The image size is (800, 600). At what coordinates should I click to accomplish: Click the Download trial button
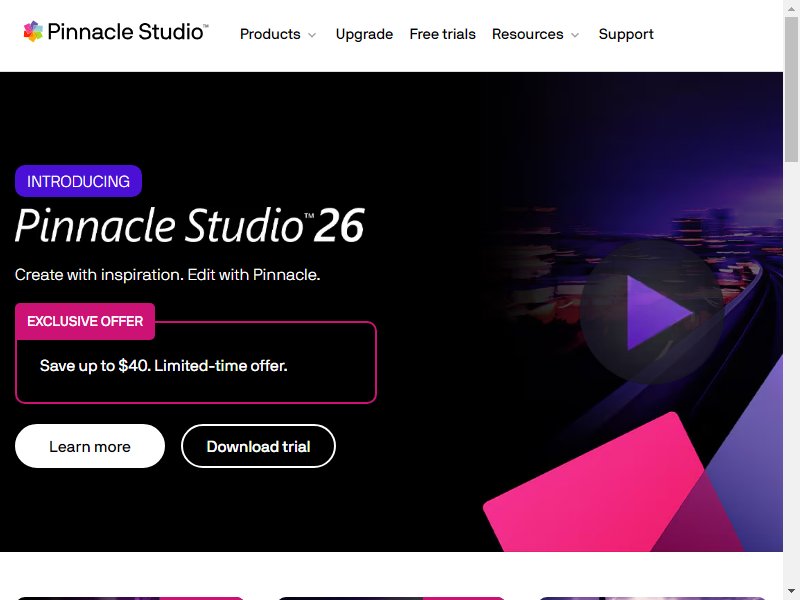click(x=258, y=446)
